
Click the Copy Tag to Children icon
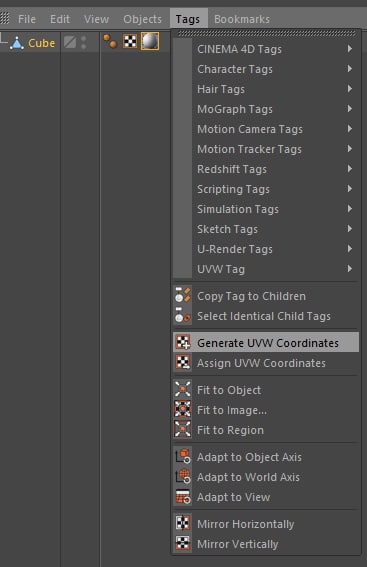(183, 295)
